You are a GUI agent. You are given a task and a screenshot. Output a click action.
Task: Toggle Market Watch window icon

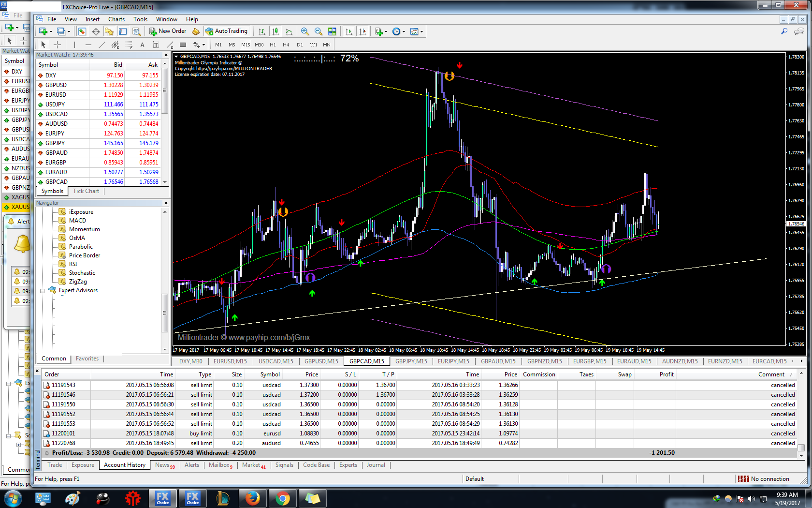pos(82,31)
